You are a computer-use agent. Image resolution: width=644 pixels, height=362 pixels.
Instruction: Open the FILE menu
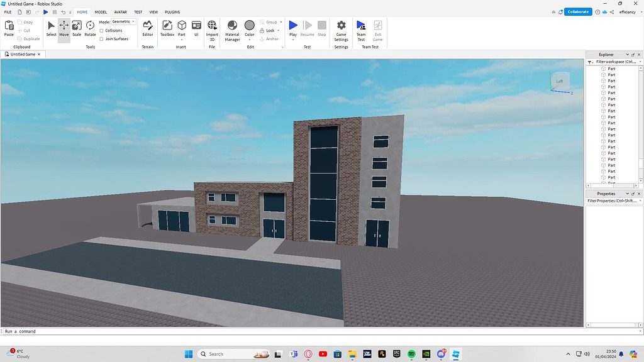coord(8,12)
